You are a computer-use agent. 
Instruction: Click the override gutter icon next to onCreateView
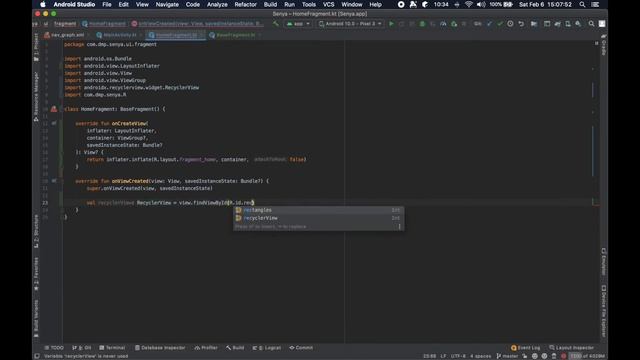pyautogui.click(x=54, y=123)
